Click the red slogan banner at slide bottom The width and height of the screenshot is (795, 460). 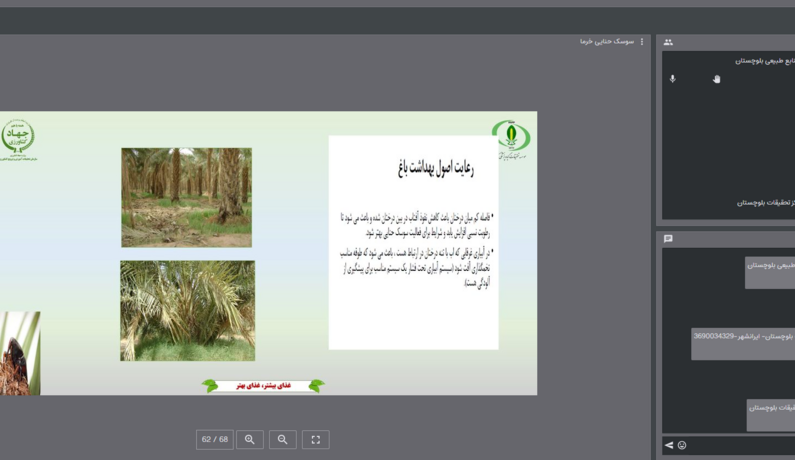click(x=263, y=386)
